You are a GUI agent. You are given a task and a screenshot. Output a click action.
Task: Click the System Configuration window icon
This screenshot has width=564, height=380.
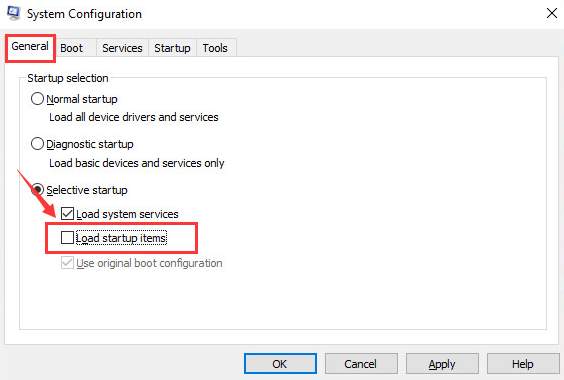[14, 13]
